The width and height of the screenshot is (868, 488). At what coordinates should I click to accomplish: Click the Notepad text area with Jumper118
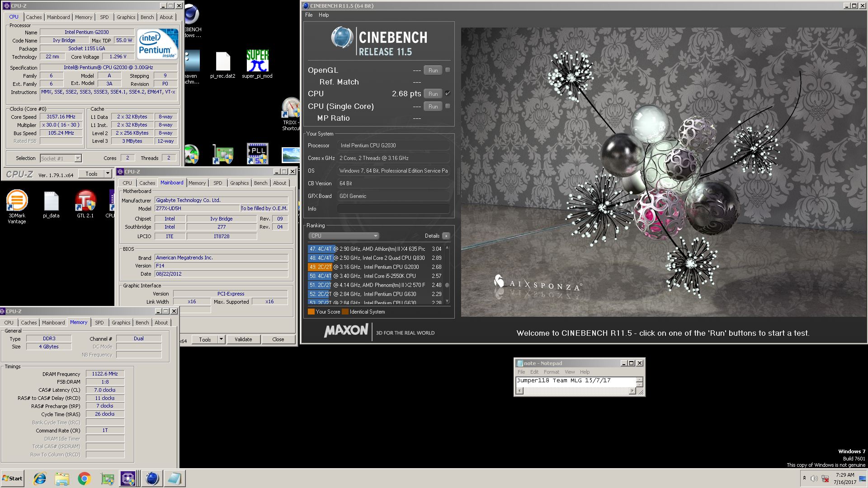tap(576, 381)
